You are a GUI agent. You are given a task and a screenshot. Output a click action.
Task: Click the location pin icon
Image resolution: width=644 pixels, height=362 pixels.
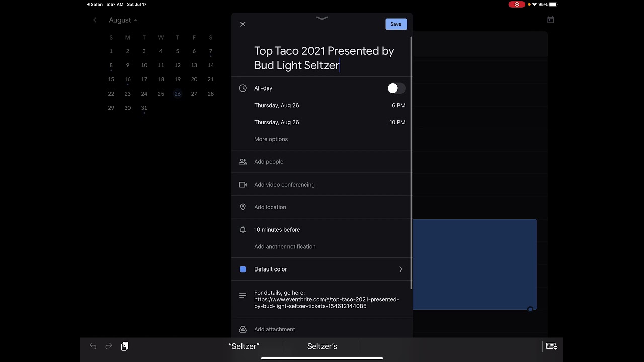click(243, 207)
